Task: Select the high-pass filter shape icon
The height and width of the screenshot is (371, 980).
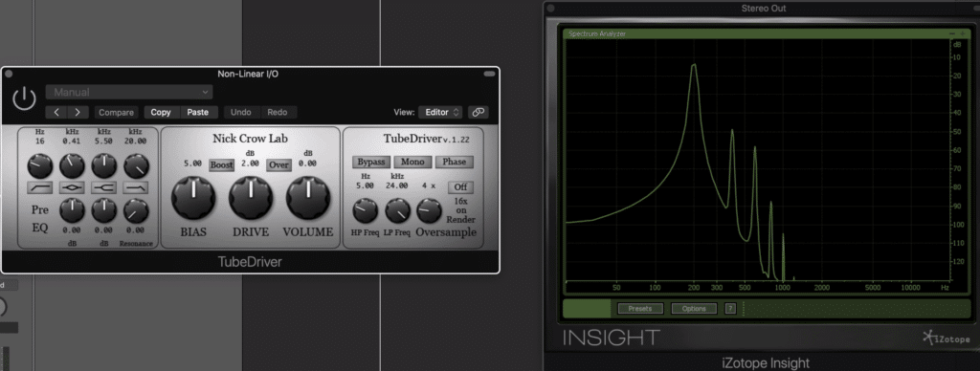Action: (x=39, y=188)
